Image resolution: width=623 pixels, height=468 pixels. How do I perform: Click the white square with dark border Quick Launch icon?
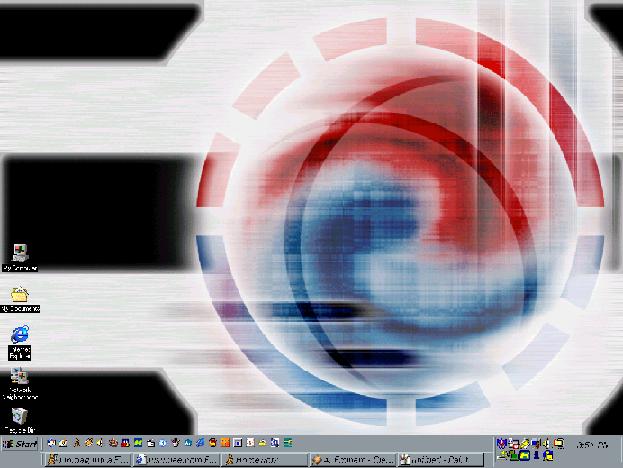click(237, 443)
